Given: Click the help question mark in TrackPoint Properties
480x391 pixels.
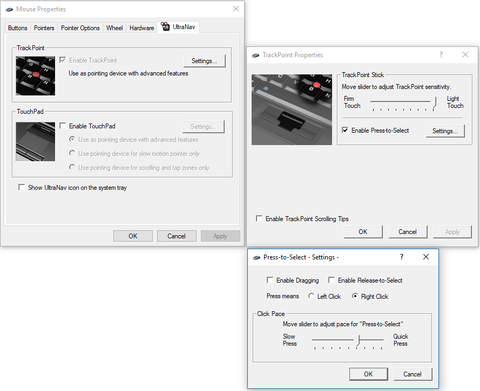Looking at the screenshot, I should [x=441, y=55].
